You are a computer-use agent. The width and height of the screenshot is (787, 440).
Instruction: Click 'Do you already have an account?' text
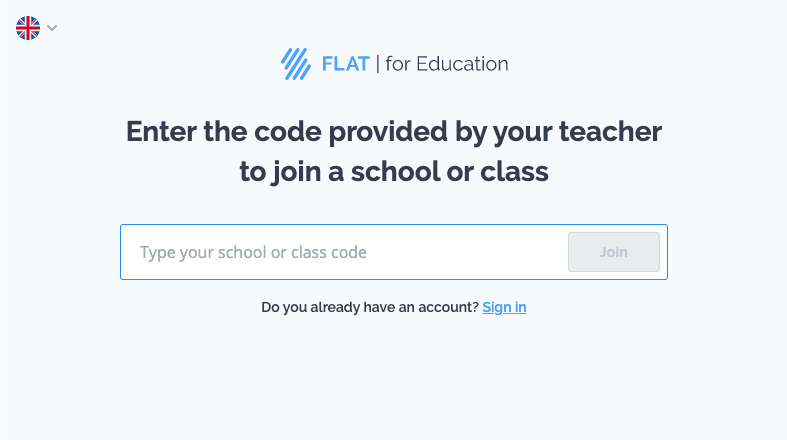tap(370, 307)
